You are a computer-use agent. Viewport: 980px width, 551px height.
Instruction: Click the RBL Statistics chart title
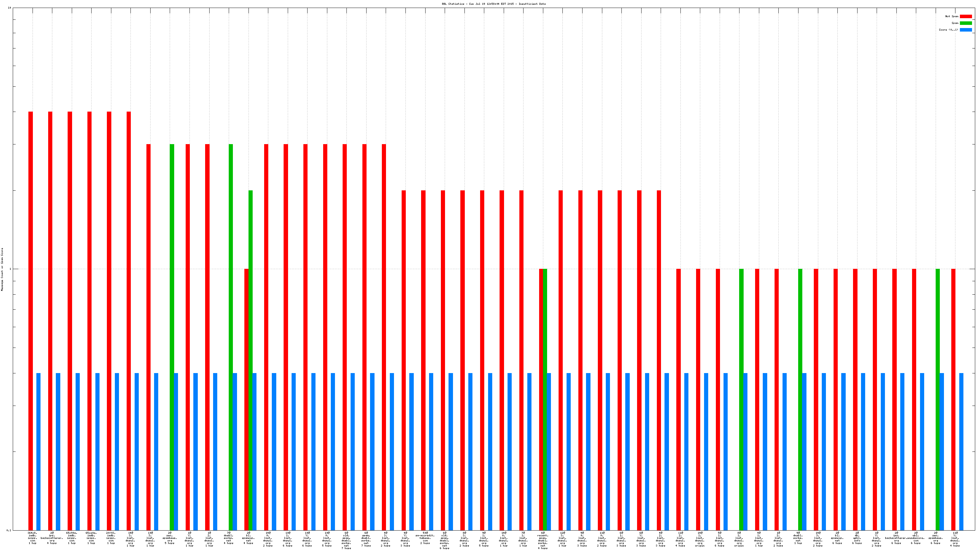click(494, 4)
